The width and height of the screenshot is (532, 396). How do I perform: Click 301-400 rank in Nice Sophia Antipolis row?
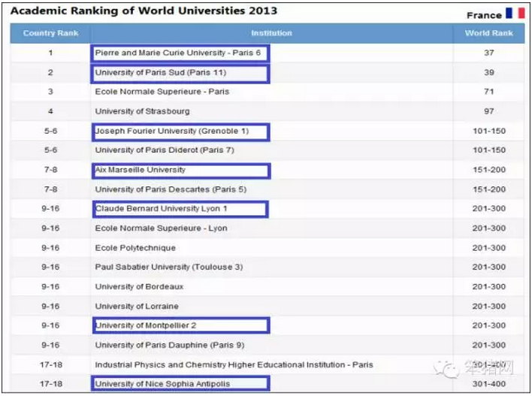489,384
